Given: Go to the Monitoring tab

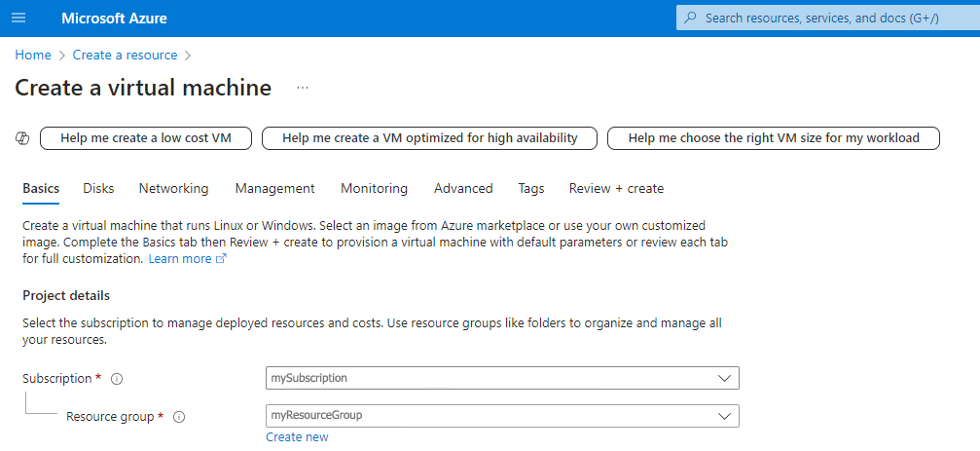Looking at the screenshot, I should 374,188.
